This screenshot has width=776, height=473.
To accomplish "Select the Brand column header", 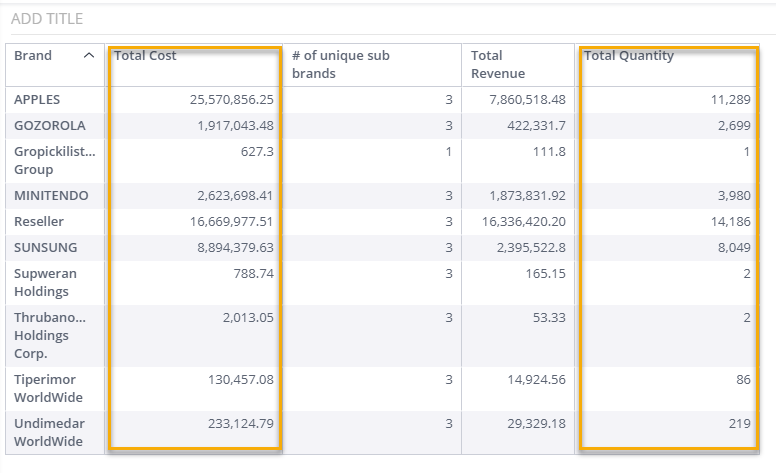I will coord(34,56).
